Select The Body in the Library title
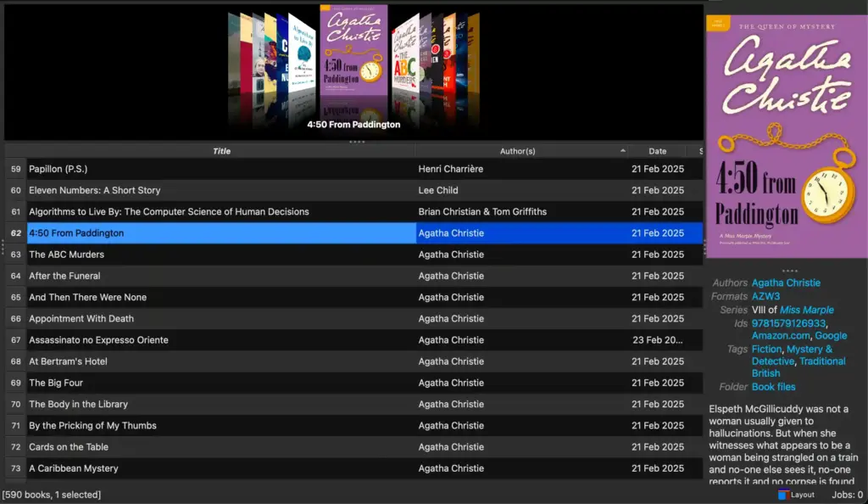Screen dimensions: 868x504 (x=78, y=405)
